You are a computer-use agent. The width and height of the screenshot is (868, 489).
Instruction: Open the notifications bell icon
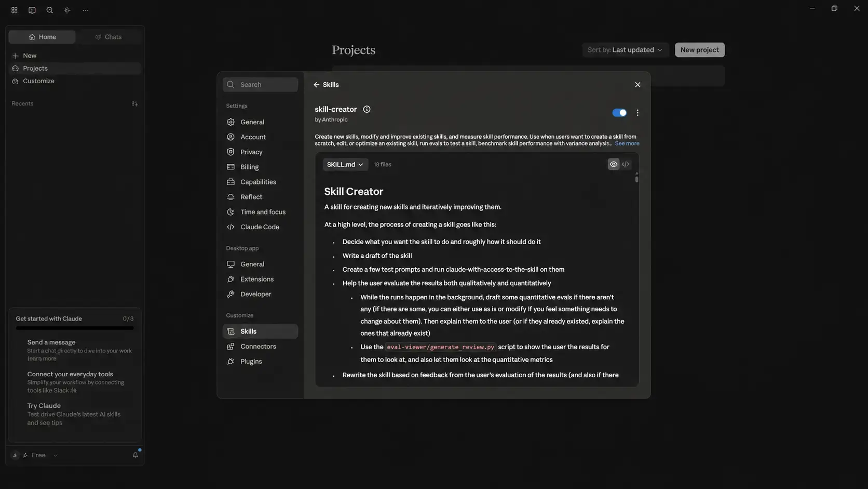click(x=135, y=455)
